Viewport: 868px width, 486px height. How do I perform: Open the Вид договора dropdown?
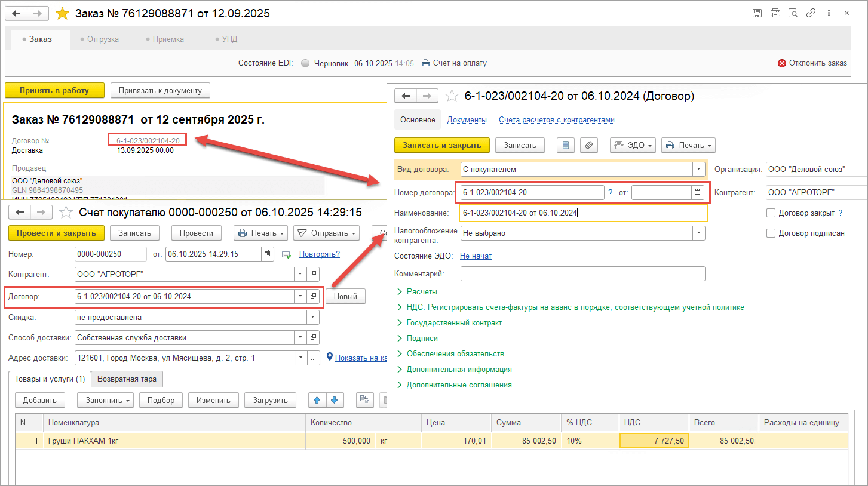698,169
